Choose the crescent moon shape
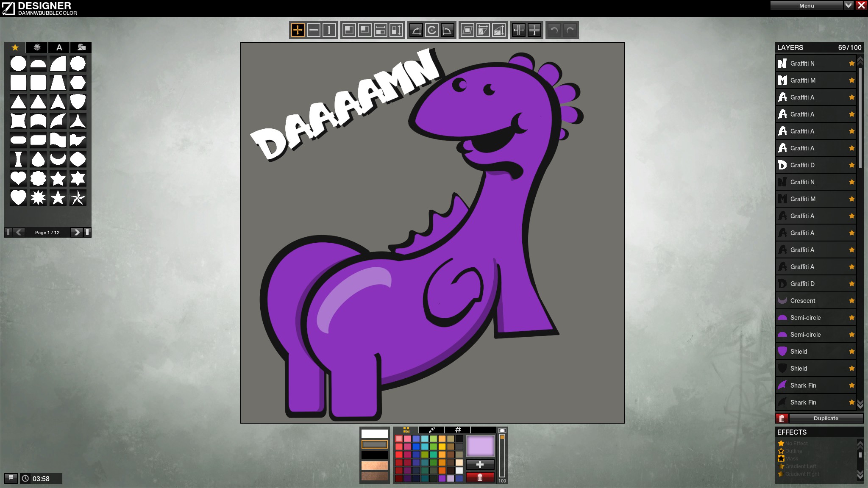The image size is (868, 488). pos(58,159)
